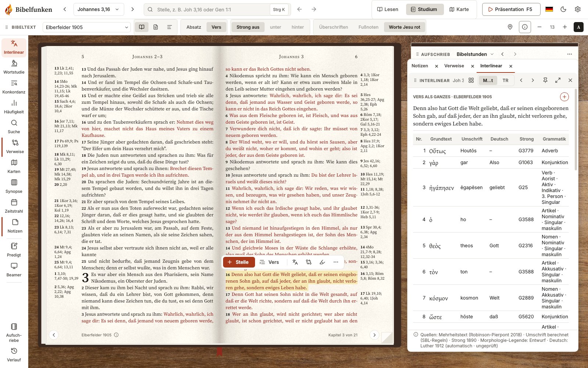Switch to the Verweise tab in the right panel
Screen dimensions: 588x368
454,66
